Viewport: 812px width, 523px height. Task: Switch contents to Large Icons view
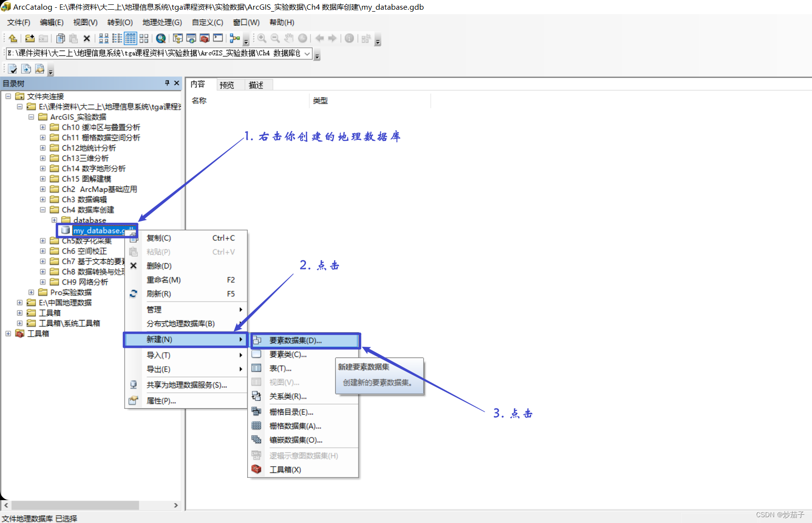pyautogui.click(x=104, y=38)
